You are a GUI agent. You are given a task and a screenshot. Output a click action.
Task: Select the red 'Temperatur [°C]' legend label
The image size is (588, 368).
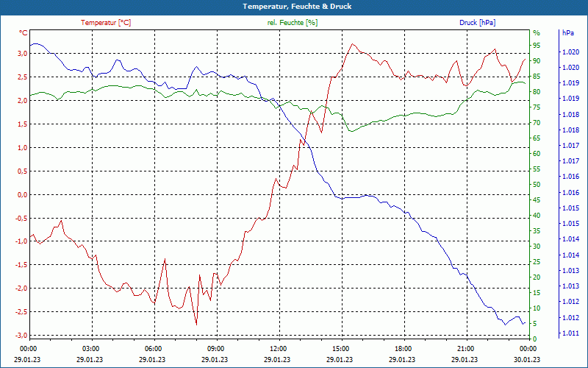106,23
